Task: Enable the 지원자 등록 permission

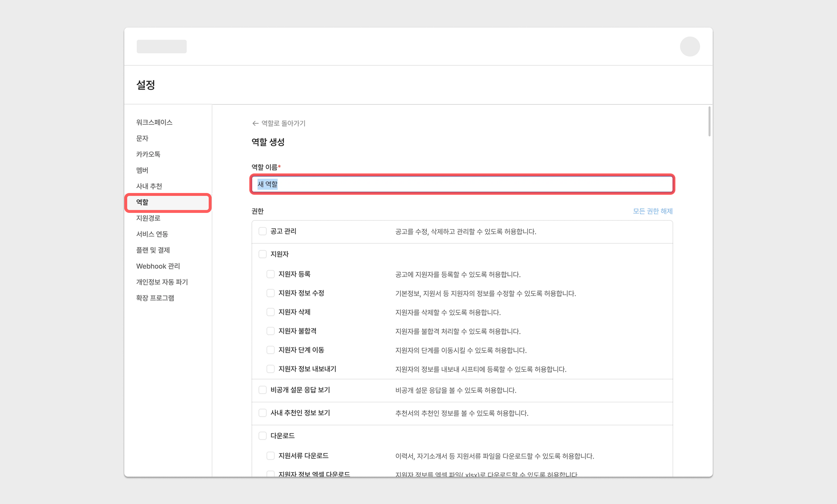Action: [270, 274]
